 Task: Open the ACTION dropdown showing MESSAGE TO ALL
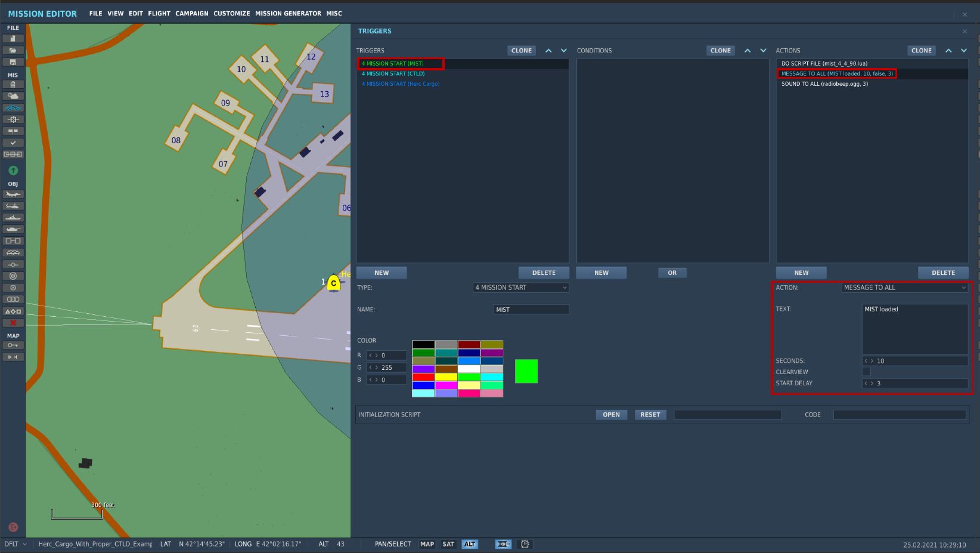[905, 288]
